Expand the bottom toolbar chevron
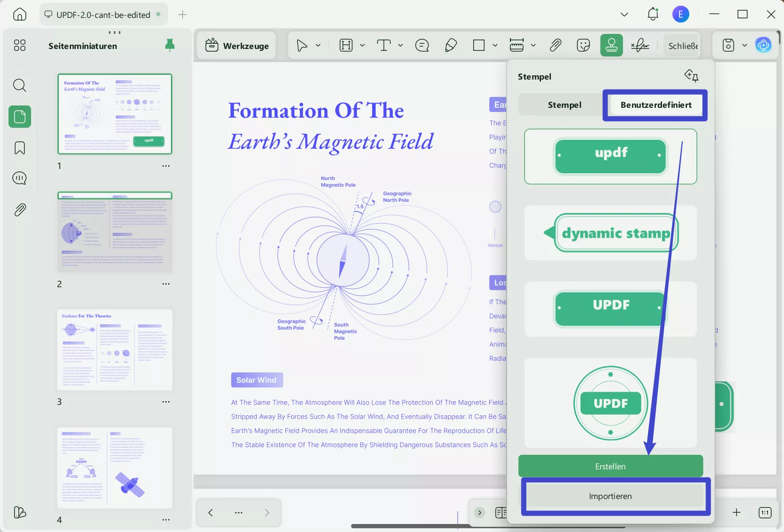 click(479, 513)
